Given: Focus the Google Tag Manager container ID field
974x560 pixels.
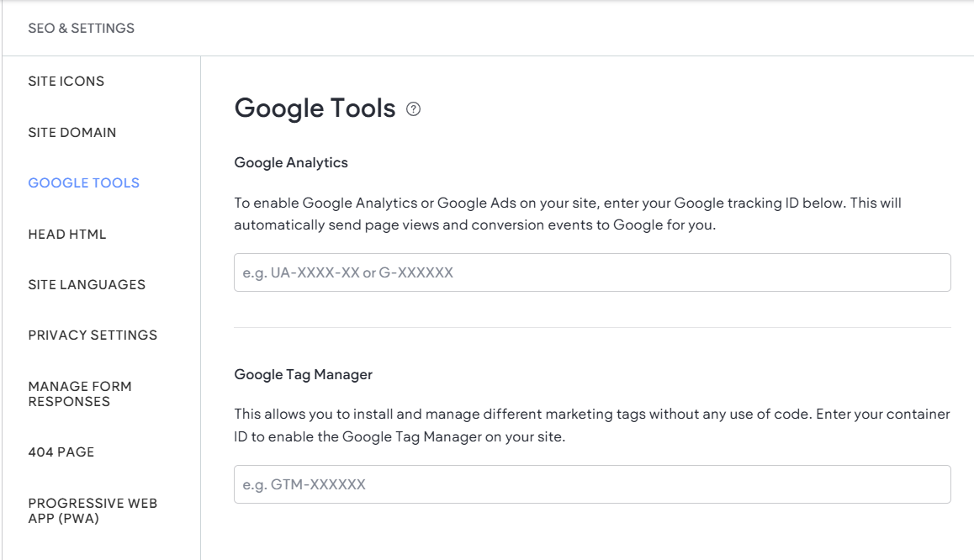Looking at the screenshot, I should pyautogui.click(x=592, y=484).
